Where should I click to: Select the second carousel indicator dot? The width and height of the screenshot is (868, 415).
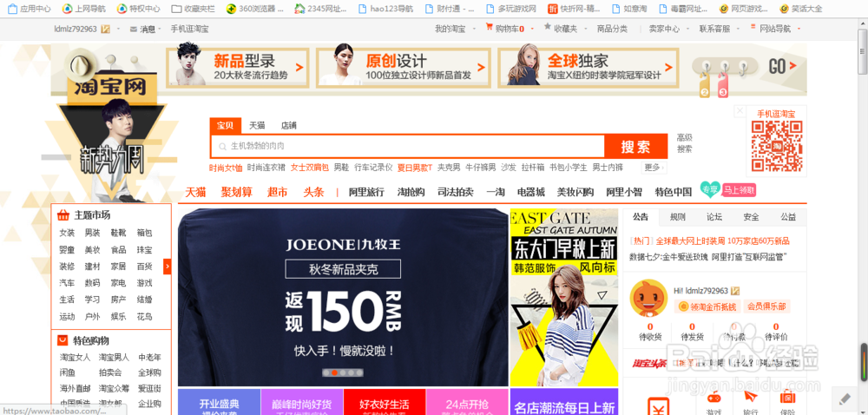[334, 372]
